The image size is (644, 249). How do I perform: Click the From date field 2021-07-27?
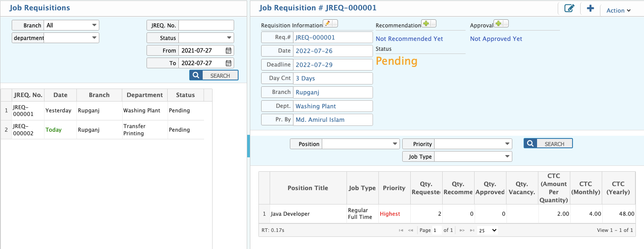[201, 50]
